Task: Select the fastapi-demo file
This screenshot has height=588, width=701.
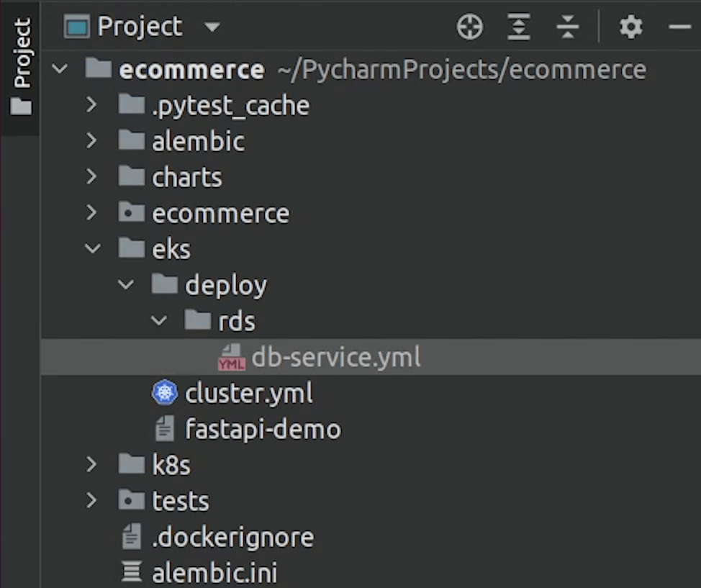Action: tap(262, 430)
